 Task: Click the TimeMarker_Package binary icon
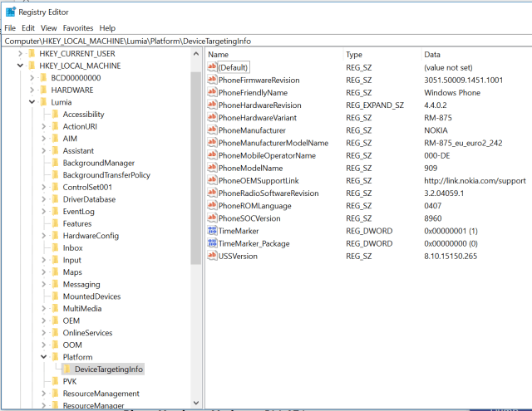212,243
